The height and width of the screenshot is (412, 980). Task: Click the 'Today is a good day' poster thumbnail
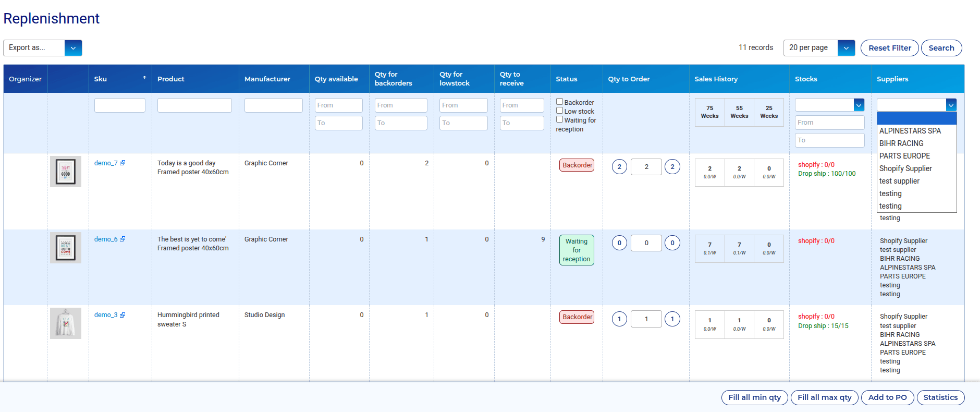click(66, 172)
